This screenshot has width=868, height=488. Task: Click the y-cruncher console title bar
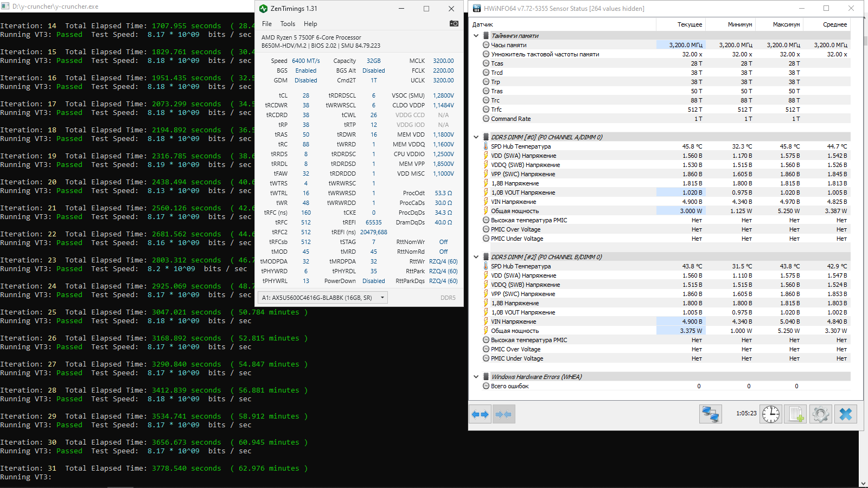coord(127,7)
